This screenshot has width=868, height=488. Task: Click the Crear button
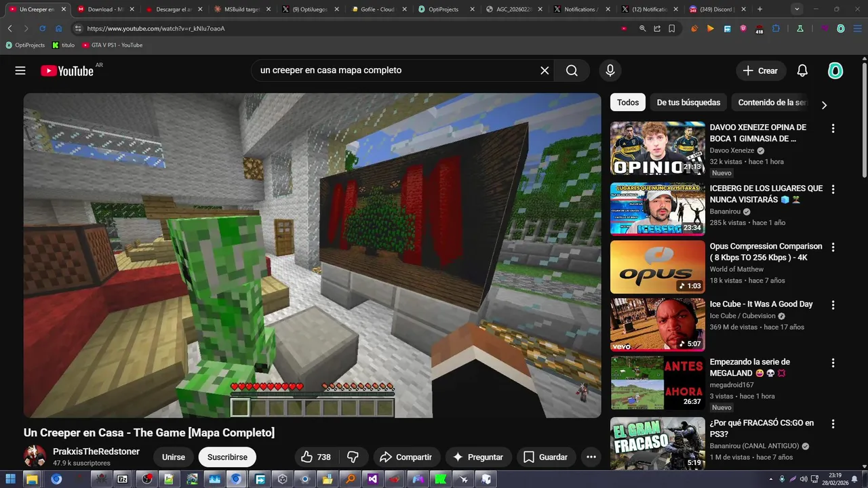click(761, 70)
